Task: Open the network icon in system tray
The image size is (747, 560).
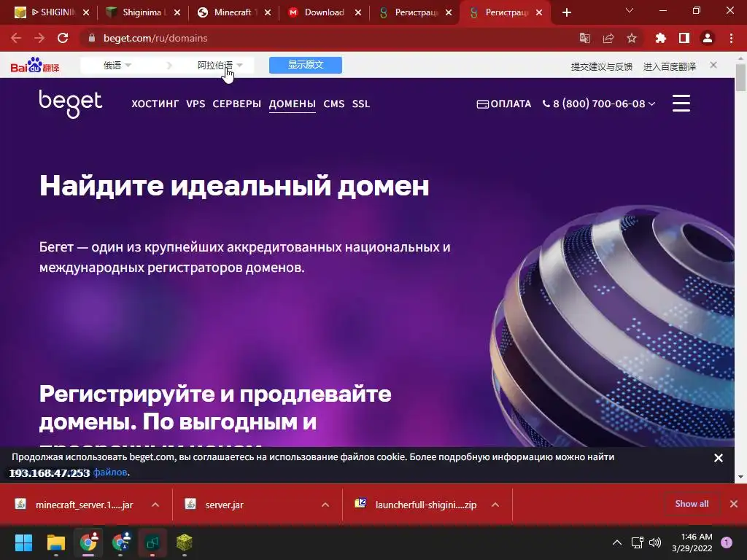Action: 637,542
